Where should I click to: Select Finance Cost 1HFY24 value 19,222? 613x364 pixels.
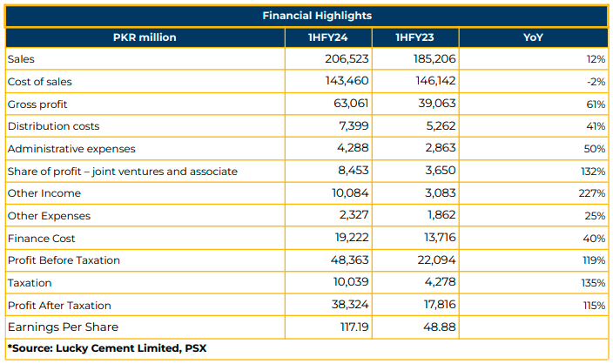point(352,238)
